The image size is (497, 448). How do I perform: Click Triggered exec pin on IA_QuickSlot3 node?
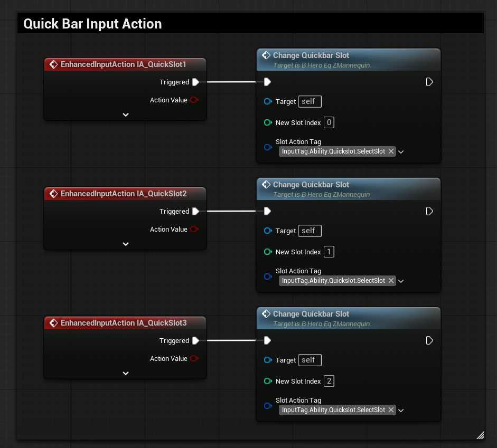(x=195, y=340)
